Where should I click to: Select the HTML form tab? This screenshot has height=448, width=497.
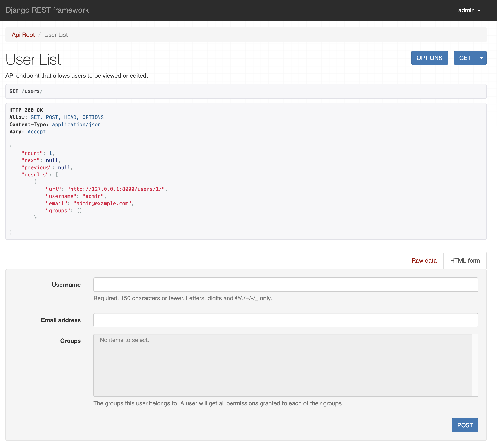pyautogui.click(x=465, y=261)
